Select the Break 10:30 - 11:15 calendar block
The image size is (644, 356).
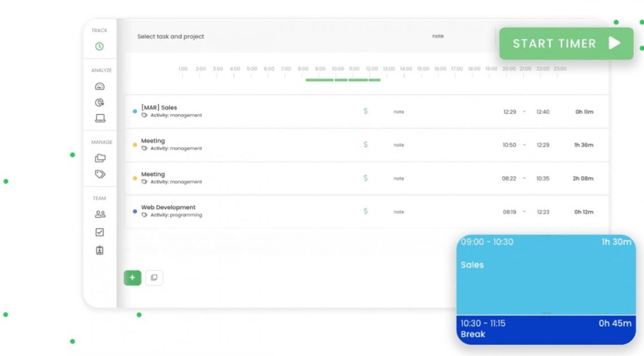[546, 329]
